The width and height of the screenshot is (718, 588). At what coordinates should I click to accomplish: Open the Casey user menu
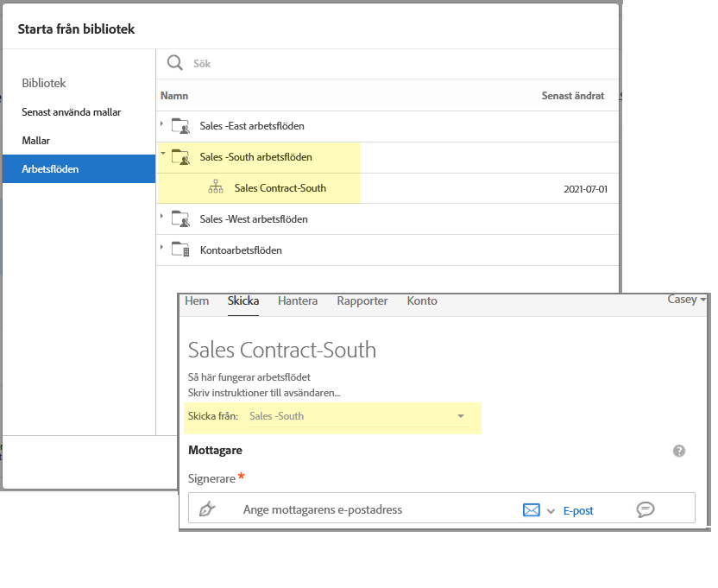686,300
